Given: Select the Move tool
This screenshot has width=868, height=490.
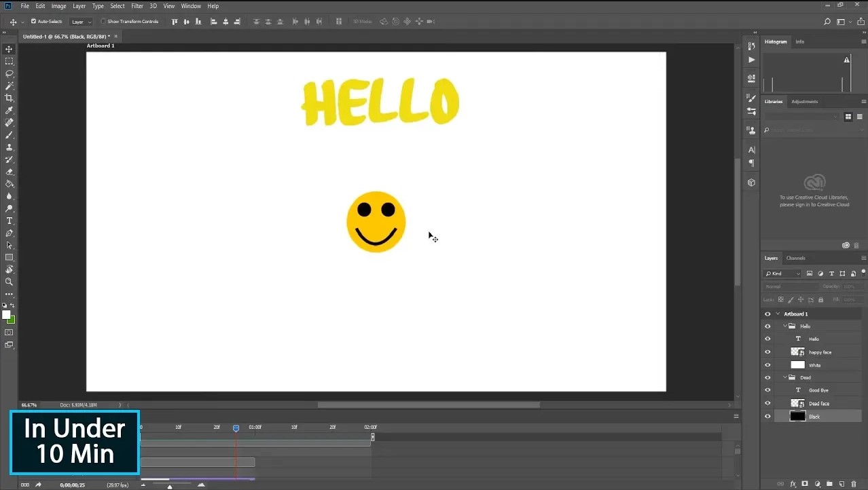Looking at the screenshot, I should [9, 49].
